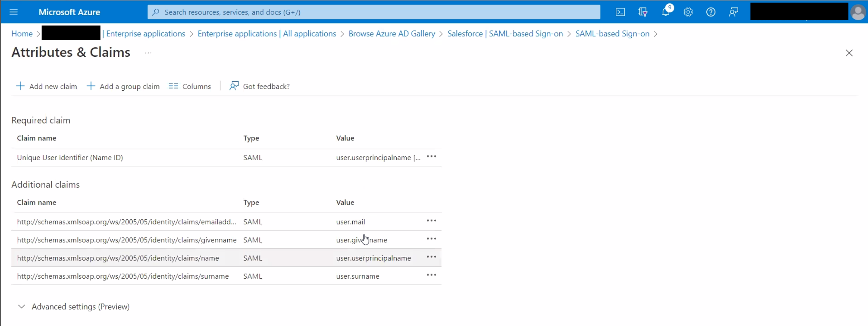Image resolution: width=868 pixels, height=326 pixels.
Task: Open Cloud Shell from the top bar
Action: point(620,12)
